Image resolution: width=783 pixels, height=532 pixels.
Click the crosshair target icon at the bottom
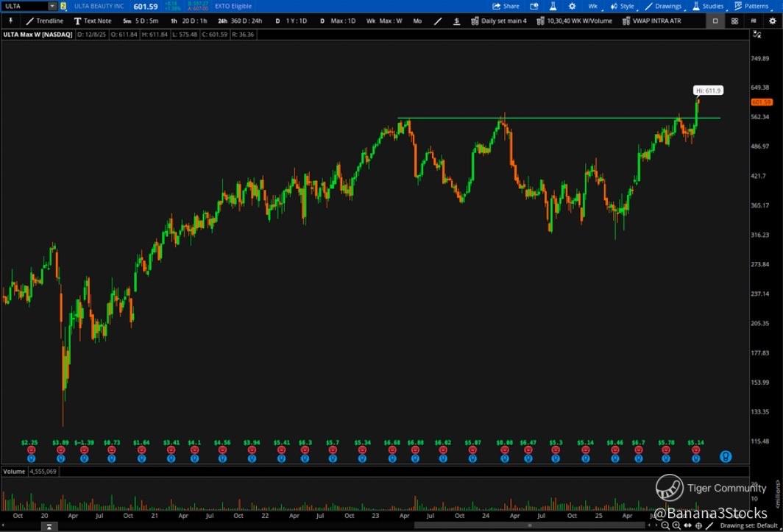pos(698,525)
